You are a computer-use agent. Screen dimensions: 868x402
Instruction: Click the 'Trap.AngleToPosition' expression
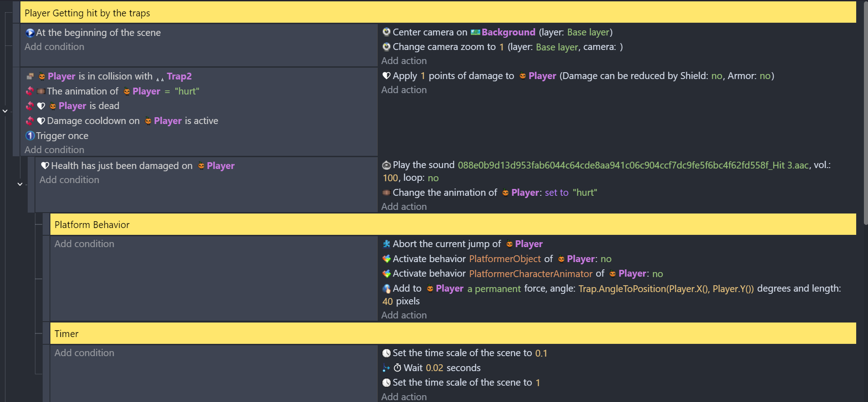pyautogui.click(x=666, y=288)
